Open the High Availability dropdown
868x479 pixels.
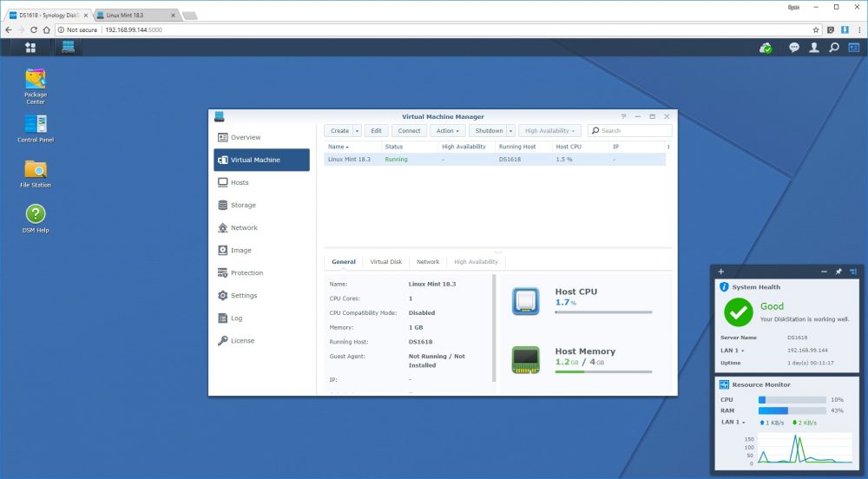[549, 131]
